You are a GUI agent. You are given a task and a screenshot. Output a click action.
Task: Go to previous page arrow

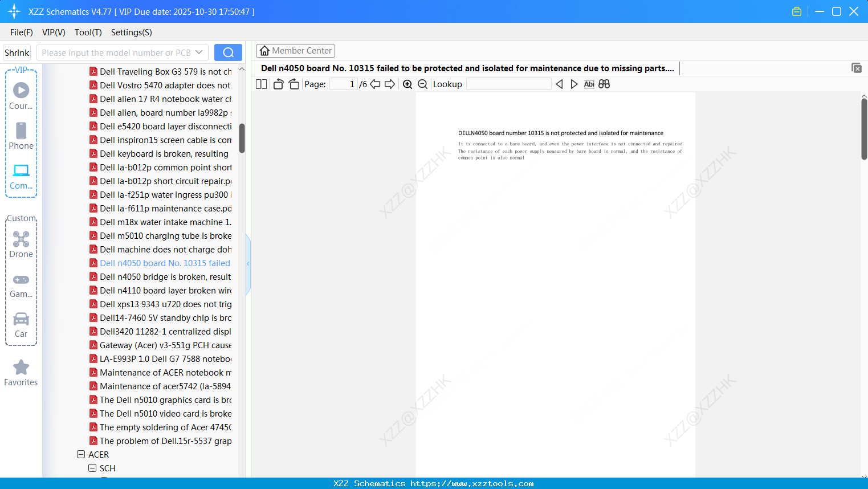pos(375,84)
